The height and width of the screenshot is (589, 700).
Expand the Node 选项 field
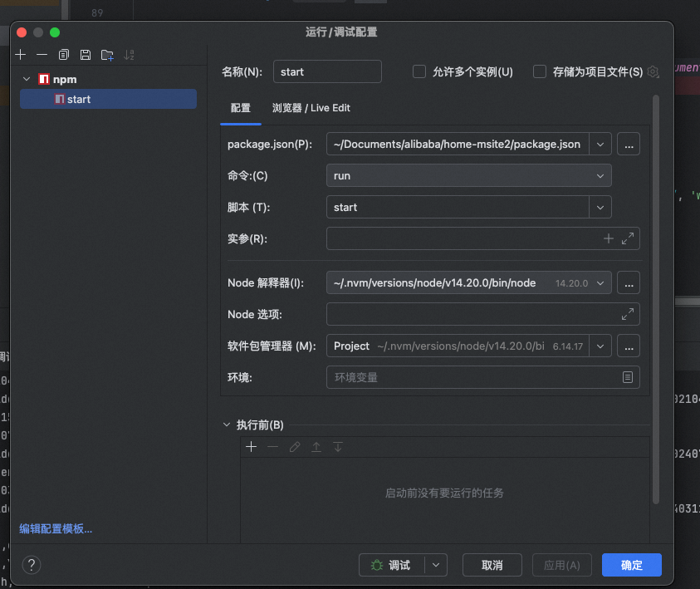pyautogui.click(x=628, y=314)
